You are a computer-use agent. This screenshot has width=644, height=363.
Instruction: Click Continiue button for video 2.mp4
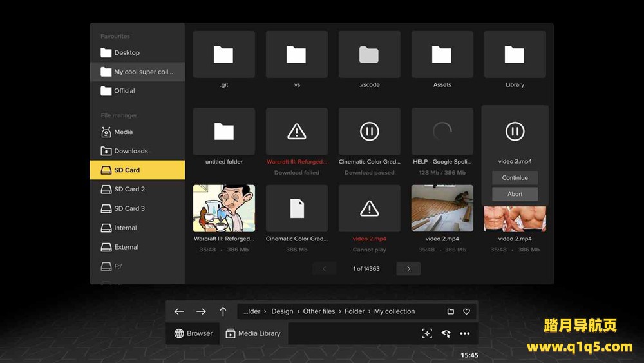point(515,177)
